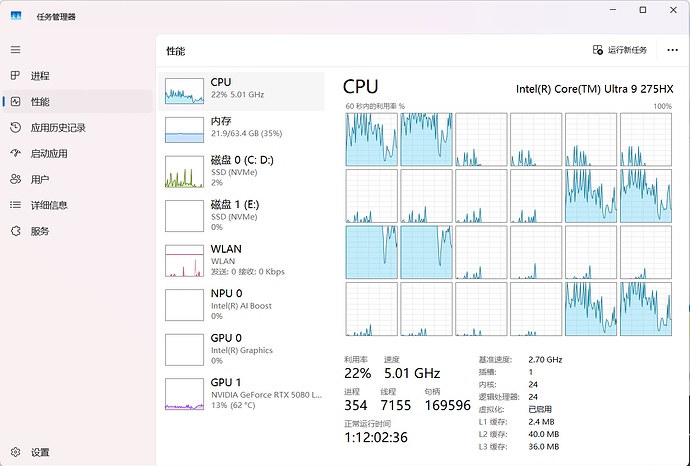Select the NPU 0 item

(x=243, y=303)
